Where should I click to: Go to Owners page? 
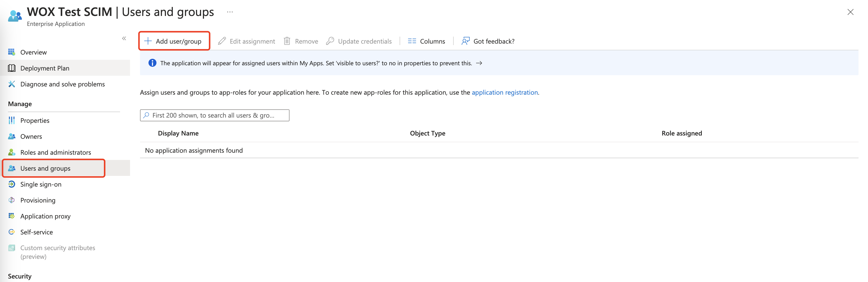[x=31, y=137]
